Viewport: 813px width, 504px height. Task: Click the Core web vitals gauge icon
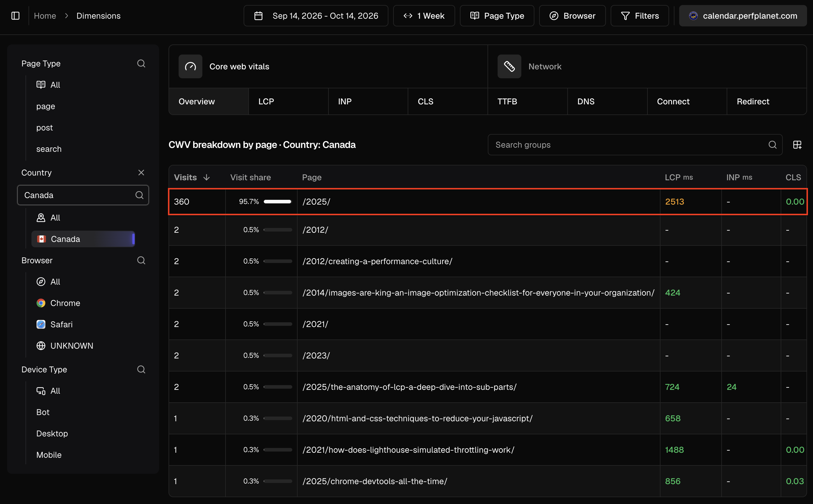[x=190, y=66]
